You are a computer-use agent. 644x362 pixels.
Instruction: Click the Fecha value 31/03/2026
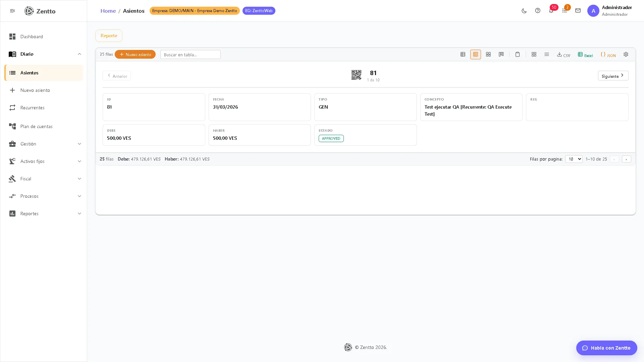click(x=225, y=107)
